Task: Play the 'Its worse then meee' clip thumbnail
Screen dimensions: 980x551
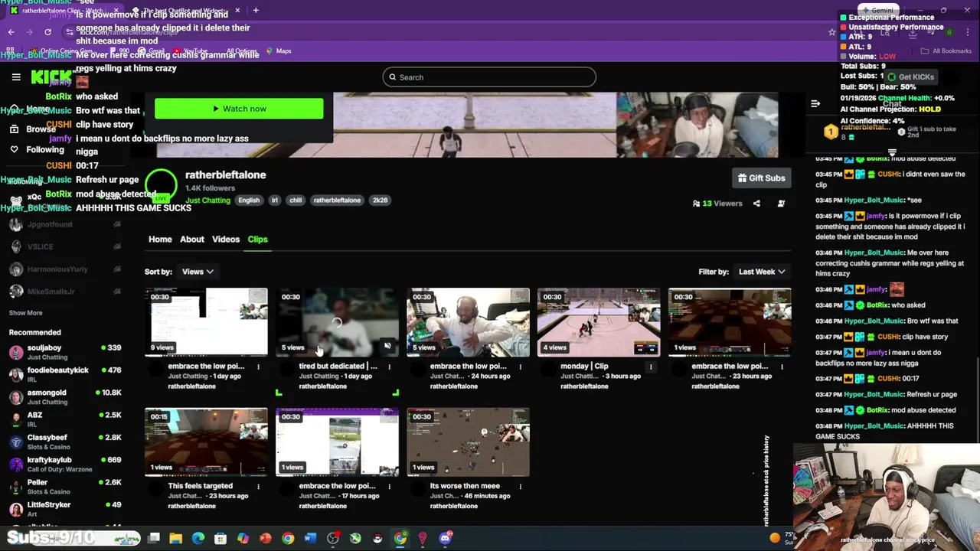Action: coord(468,442)
